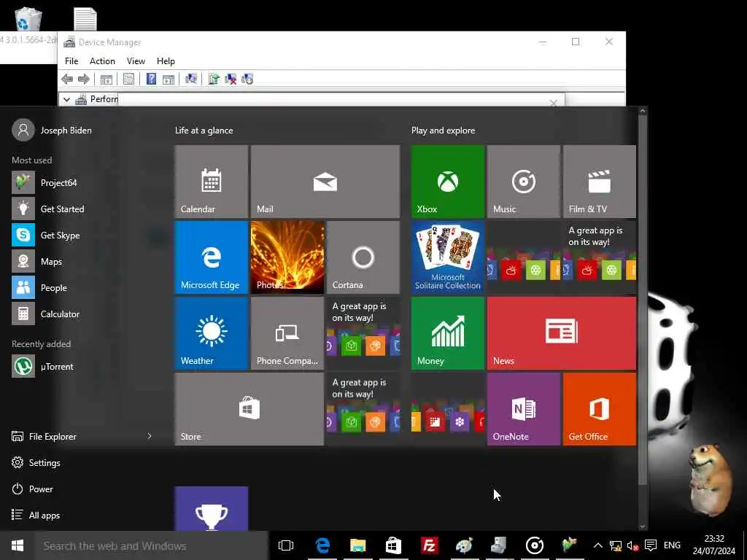Click Update driver software toolbar icon
The image size is (747, 560).
click(214, 79)
